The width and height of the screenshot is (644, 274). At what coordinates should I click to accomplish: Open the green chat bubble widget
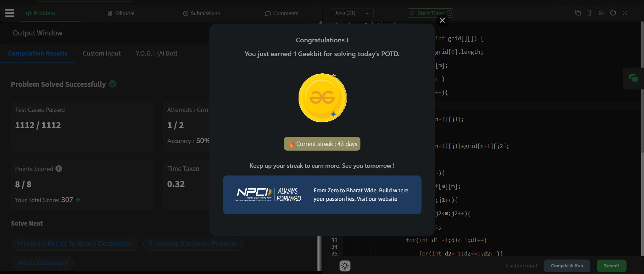(633, 78)
